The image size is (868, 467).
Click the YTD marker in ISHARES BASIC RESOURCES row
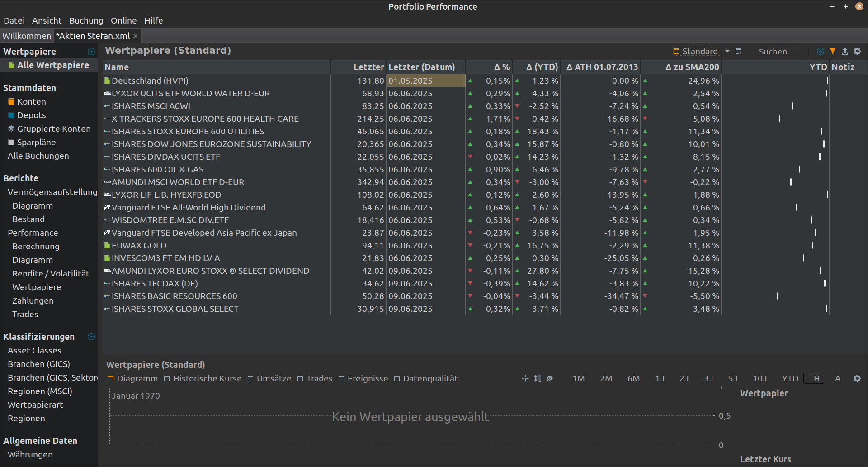pyautogui.click(x=778, y=296)
